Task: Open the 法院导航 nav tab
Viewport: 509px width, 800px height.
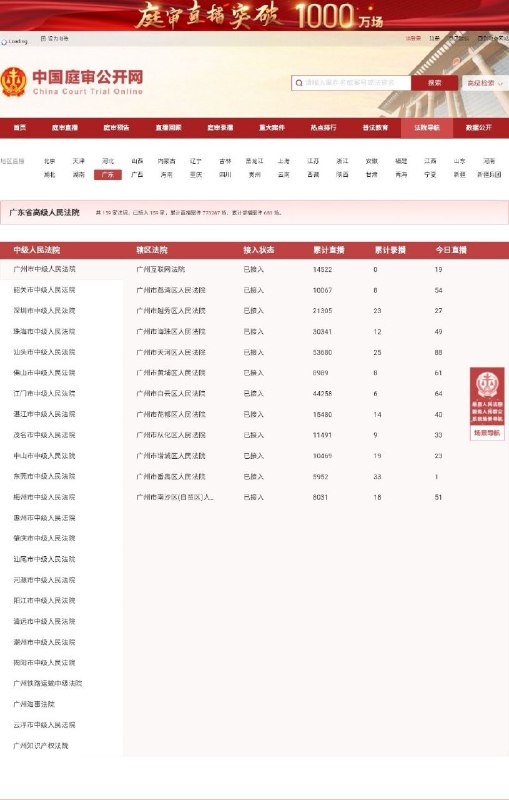Action: click(427, 128)
